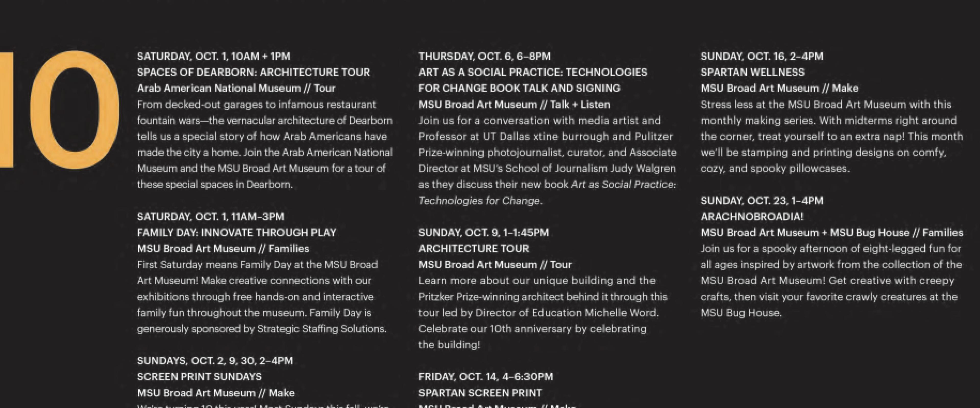Click the Saturday, Oct. 1, 11AM–3PM date line
980x408 pixels.
click(x=210, y=216)
